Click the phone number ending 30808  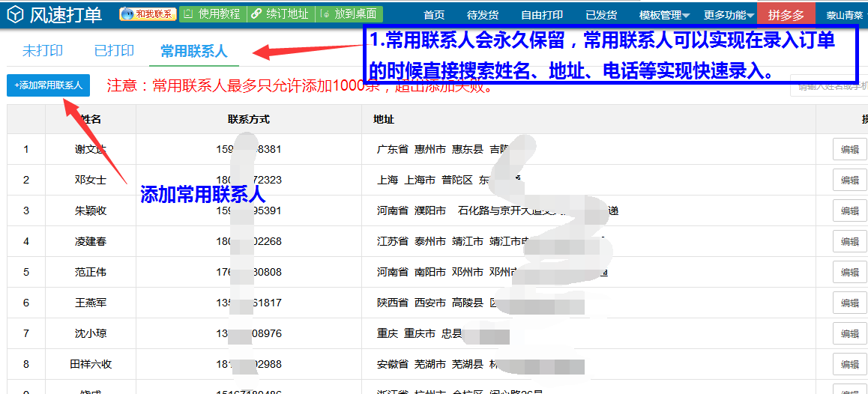coord(249,272)
